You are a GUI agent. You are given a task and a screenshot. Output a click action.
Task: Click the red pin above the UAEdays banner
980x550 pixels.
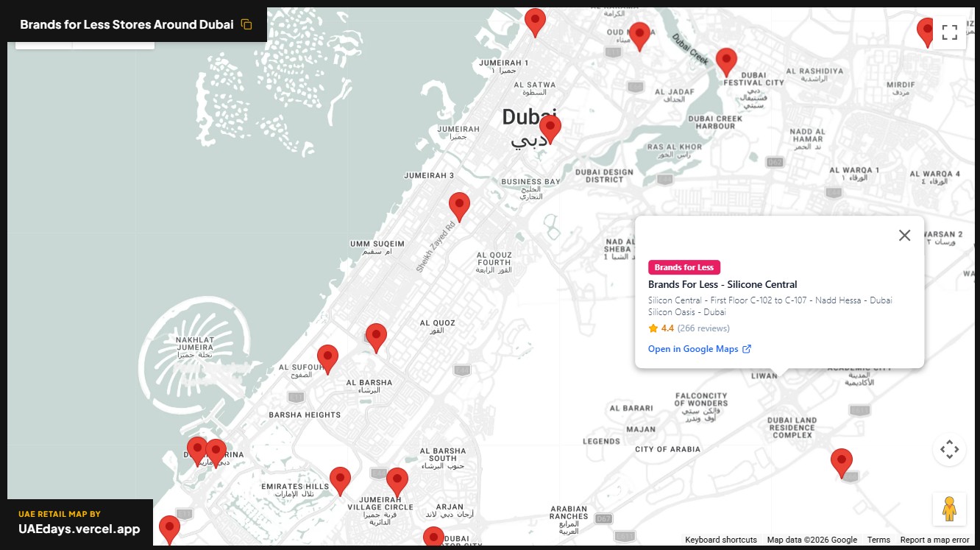click(169, 530)
